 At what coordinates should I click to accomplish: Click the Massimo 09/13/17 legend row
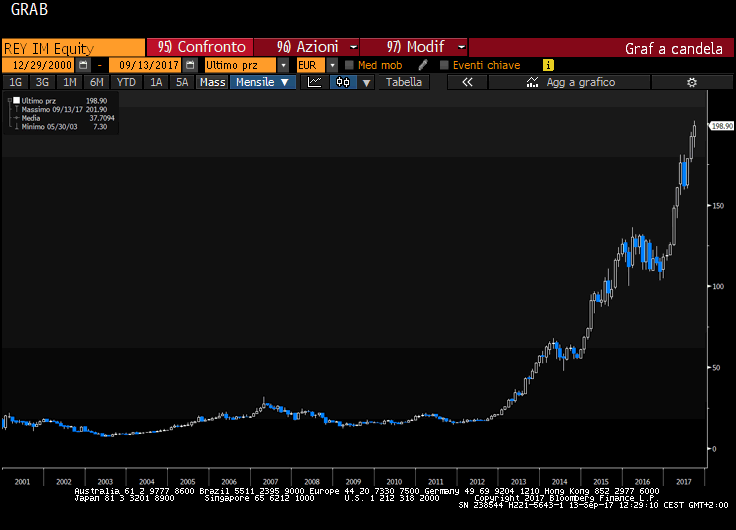coord(64,109)
